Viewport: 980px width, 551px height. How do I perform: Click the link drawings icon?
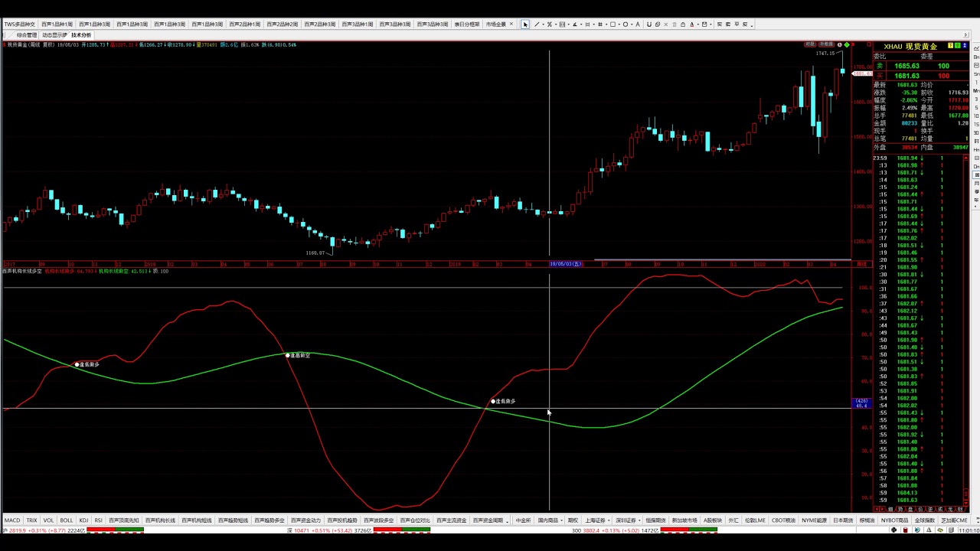point(657,24)
